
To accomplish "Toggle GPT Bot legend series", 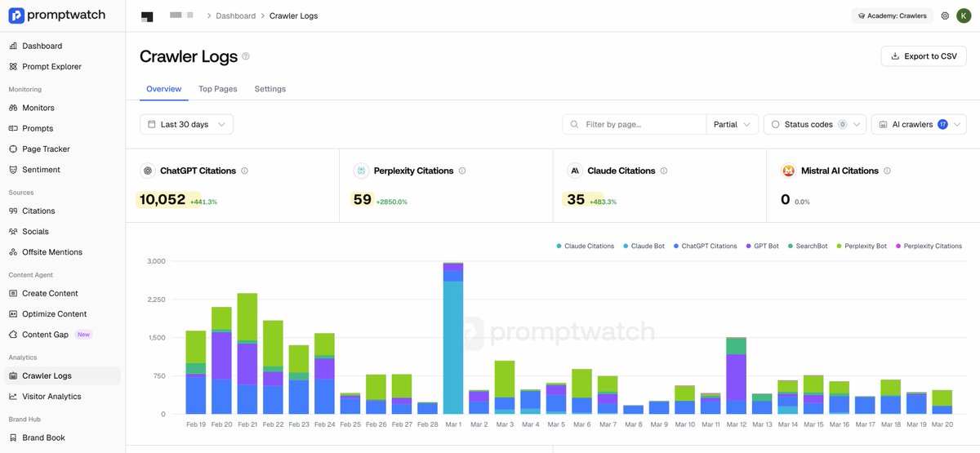I will pos(763,246).
